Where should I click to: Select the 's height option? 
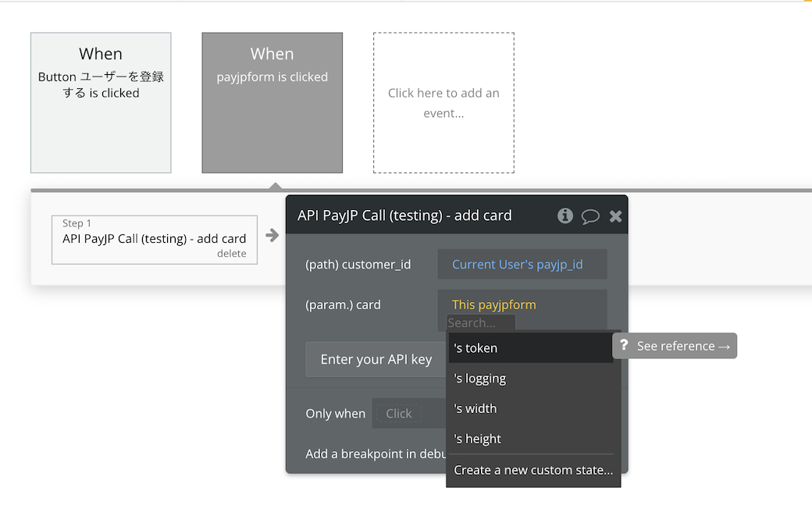point(530,439)
